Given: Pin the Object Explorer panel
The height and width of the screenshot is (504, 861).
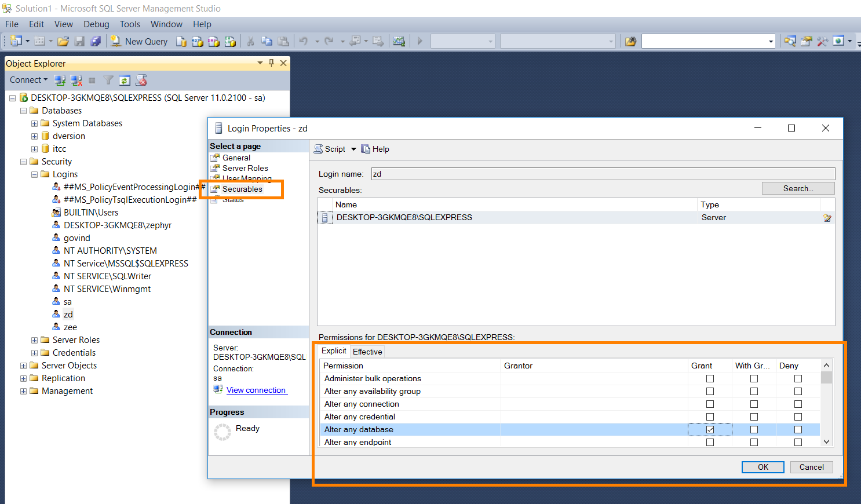Looking at the screenshot, I should point(271,63).
